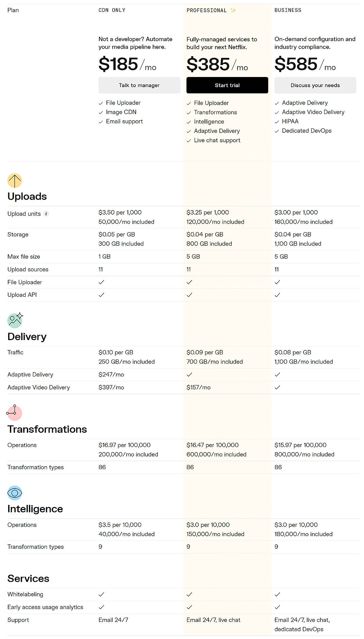Click the Live chat support checkmark icon
364x639 pixels.
click(x=189, y=140)
